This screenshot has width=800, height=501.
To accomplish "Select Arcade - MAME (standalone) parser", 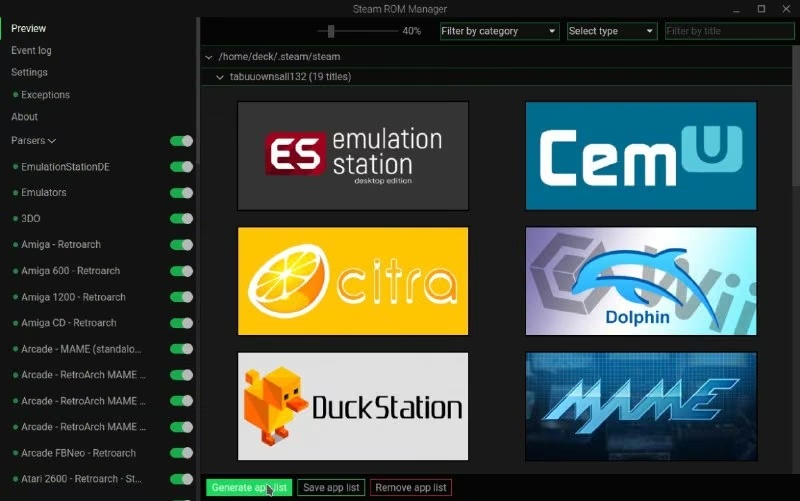I will click(x=81, y=349).
